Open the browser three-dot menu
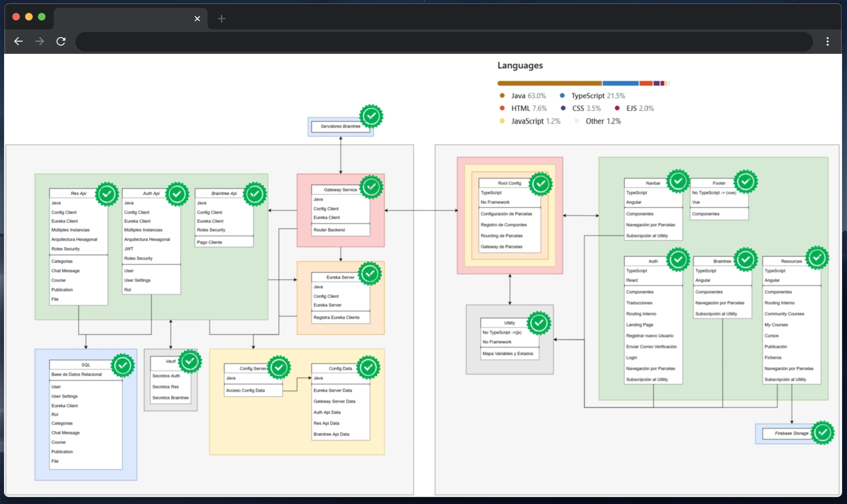The image size is (847, 504). [x=827, y=41]
